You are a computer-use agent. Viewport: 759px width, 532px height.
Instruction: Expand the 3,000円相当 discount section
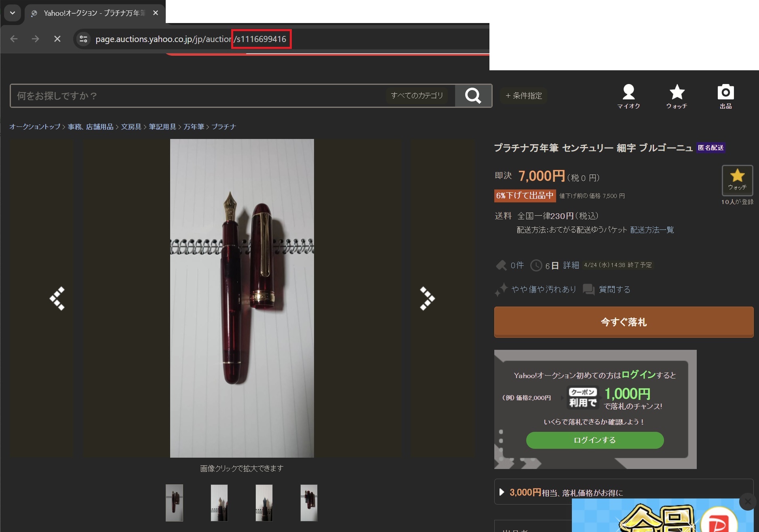click(624, 492)
